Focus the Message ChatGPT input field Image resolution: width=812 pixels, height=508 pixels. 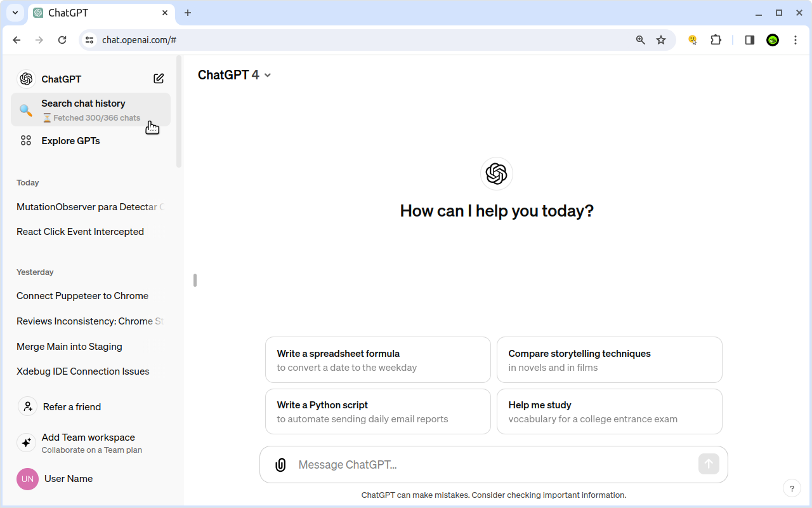pos(494,465)
